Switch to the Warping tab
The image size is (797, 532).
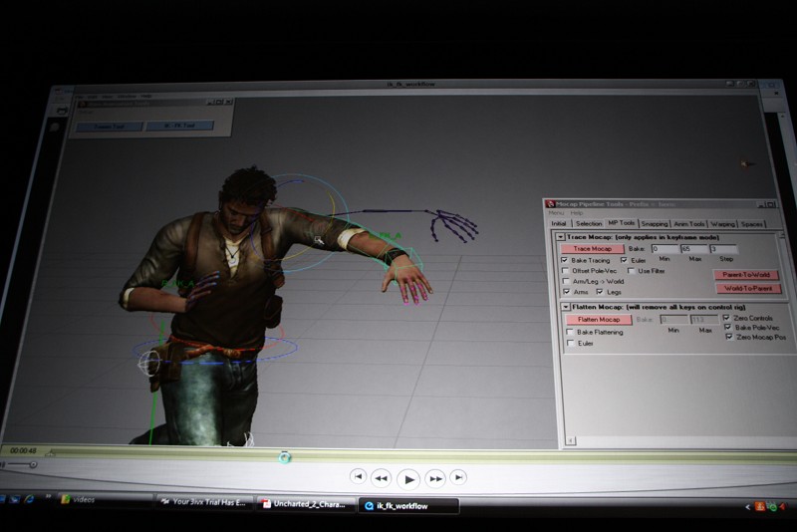click(722, 224)
